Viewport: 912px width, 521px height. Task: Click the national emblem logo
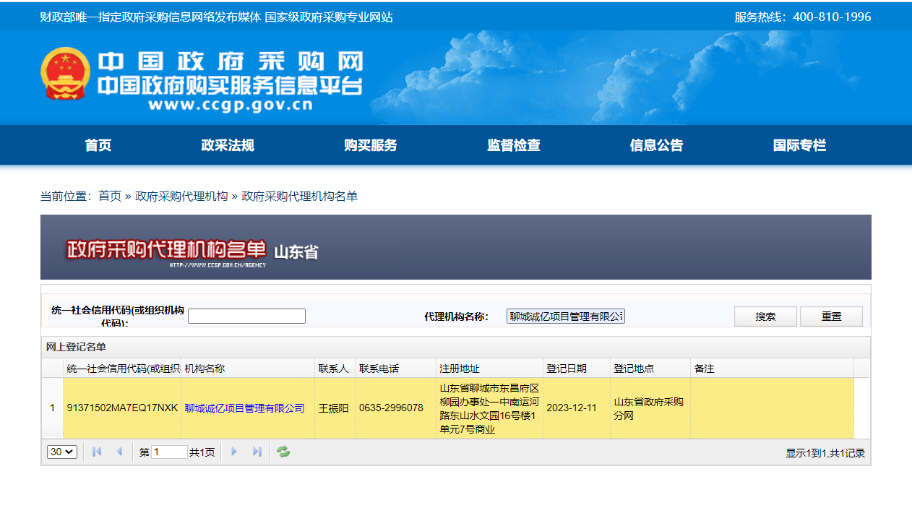(65, 76)
